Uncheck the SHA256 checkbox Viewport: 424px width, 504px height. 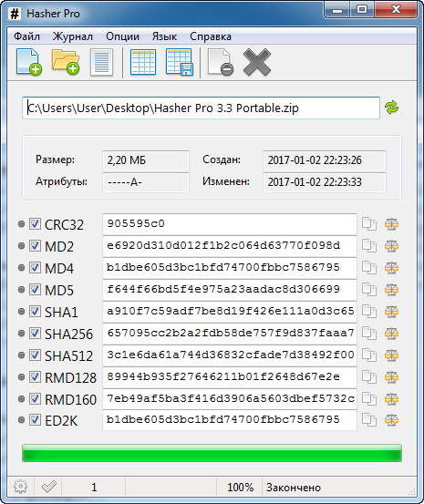(x=35, y=333)
